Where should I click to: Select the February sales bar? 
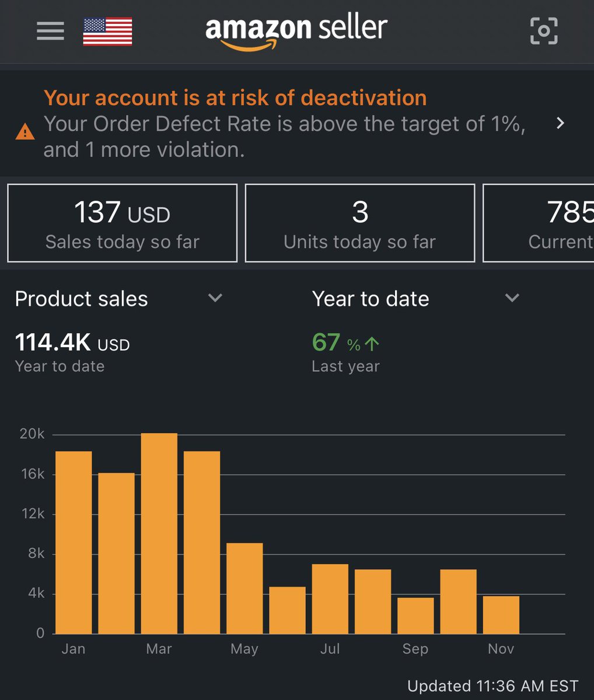point(116,553)
